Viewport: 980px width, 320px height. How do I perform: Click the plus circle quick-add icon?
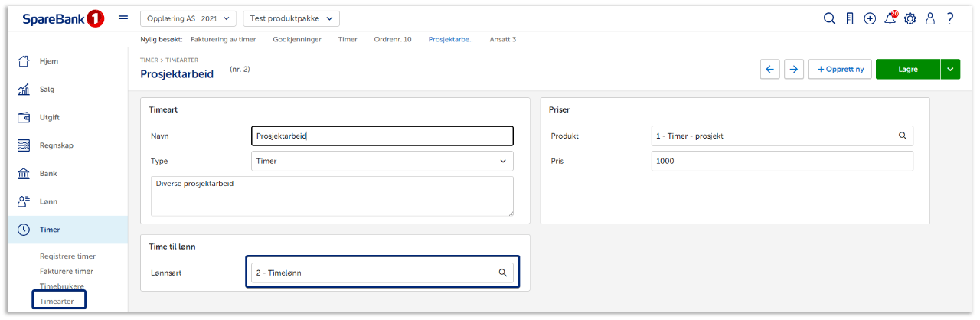point(870,19)
